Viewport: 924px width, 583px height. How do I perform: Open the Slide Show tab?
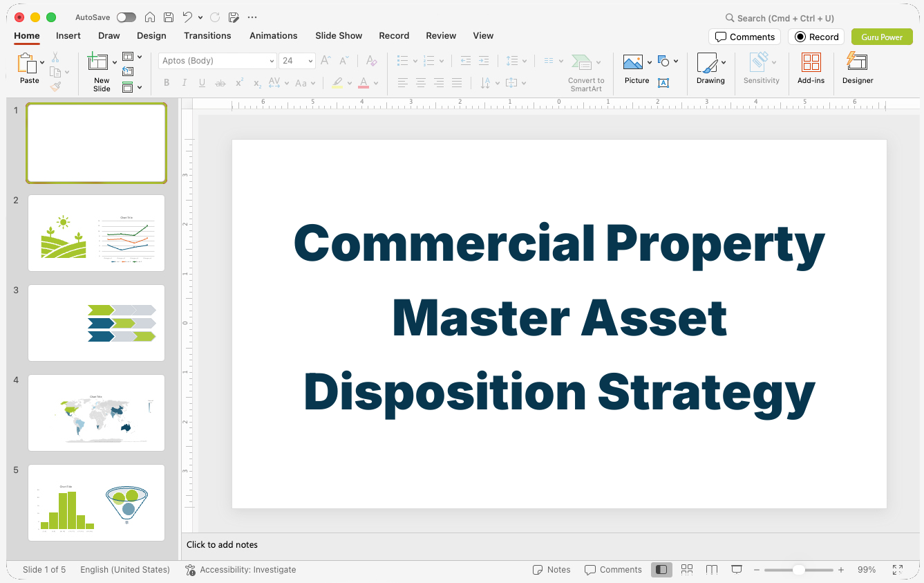pos(339,35)
